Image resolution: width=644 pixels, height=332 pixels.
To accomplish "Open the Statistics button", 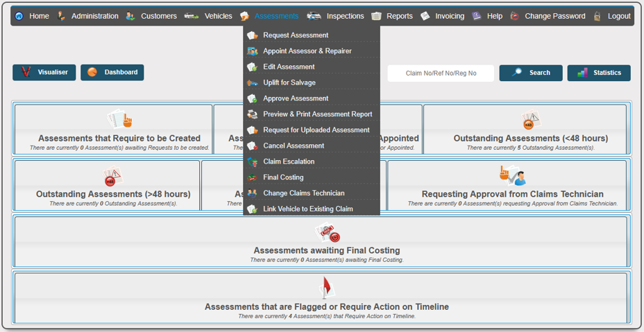I will (x=599, y=73).
